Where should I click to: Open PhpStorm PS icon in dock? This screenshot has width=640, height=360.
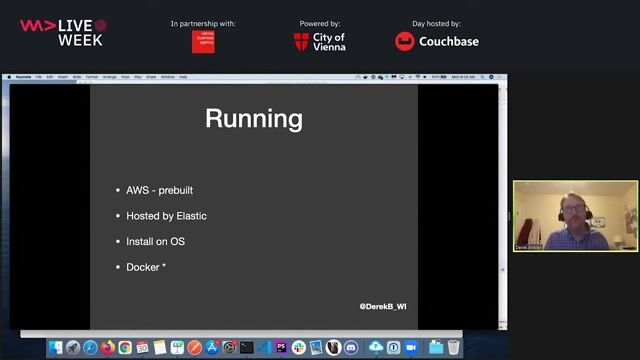coord(281,347)
